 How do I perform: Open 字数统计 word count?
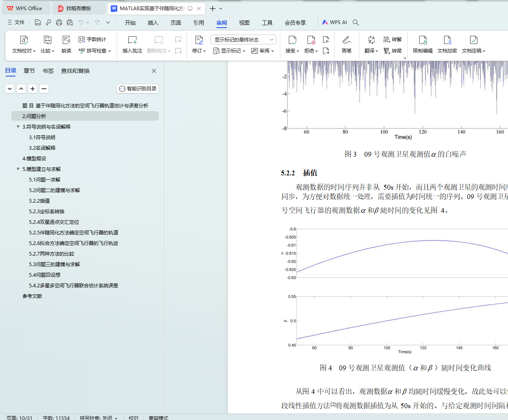pyautogui.click(x=92, y=39)
